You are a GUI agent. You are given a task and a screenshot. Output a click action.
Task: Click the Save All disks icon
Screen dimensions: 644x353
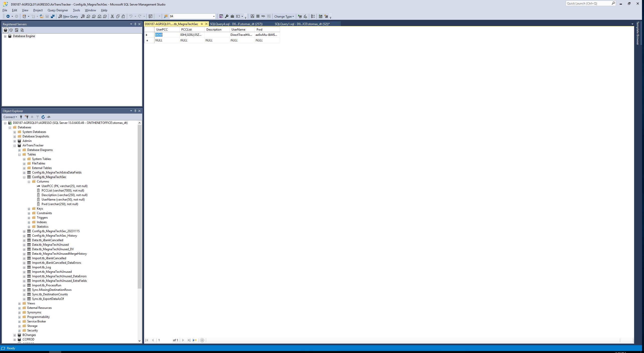coord(53,16)
